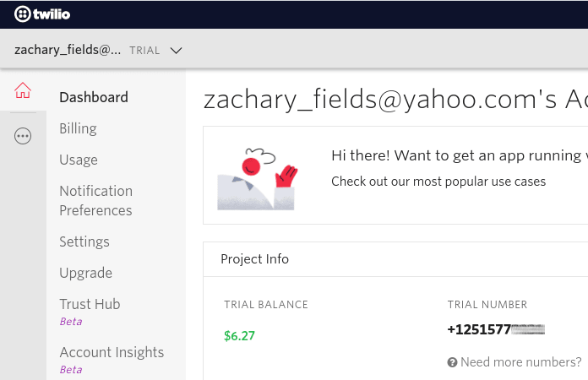
Task: Open Account Insights beta
Action: pos(112,352)
